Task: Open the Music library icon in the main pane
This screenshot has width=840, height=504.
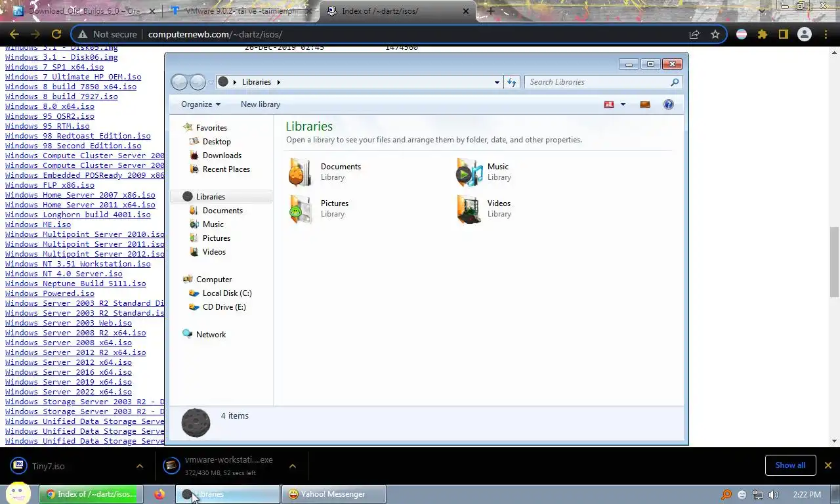Action: point(469,173)
